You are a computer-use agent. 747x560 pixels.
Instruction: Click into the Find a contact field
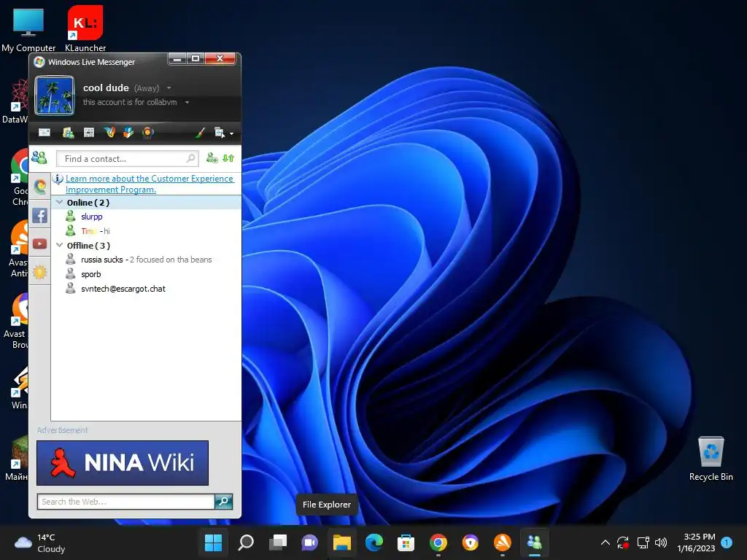coord(127,158)
